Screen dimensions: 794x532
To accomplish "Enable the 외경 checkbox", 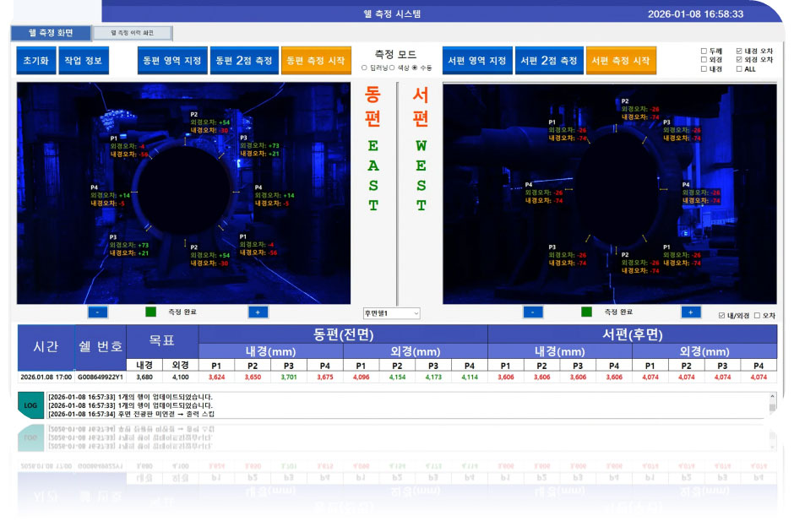I will [704, 60].
